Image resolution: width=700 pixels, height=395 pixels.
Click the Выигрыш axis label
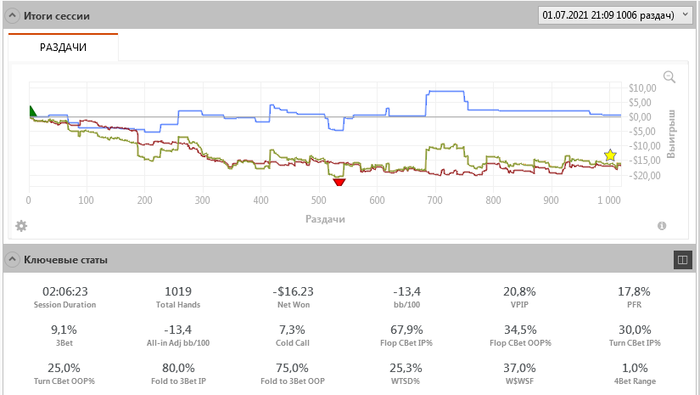click(x=671, y=134)
